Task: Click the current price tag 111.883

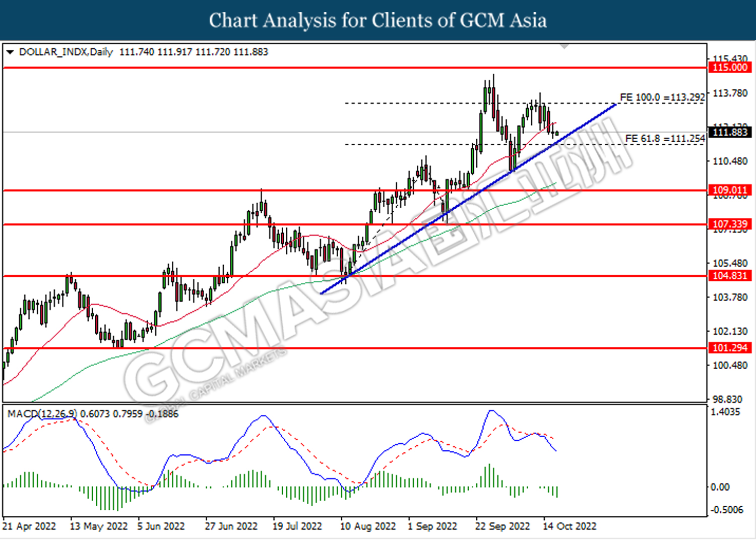Action: point(730,132)
